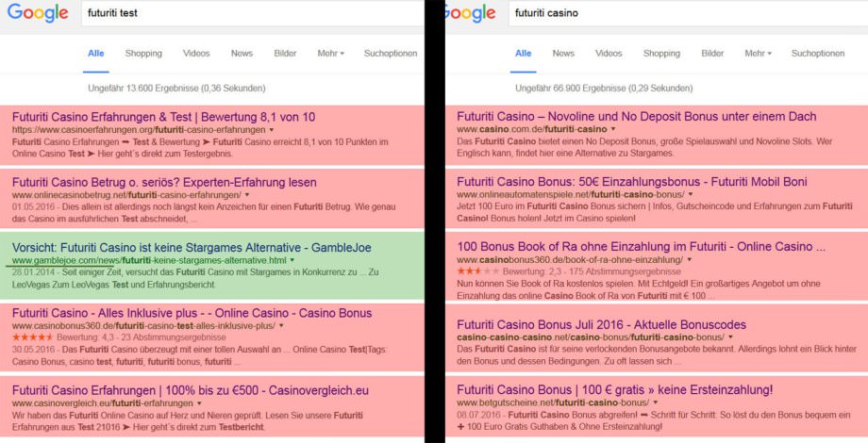Open Videos tab in right search
The width and height of the screenshot is (868, 443).
pos(609,54)
